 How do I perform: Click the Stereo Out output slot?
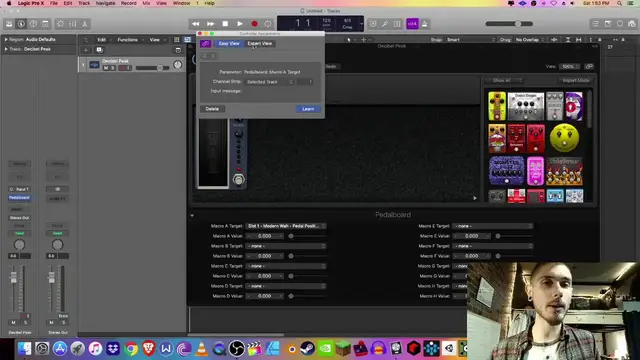click(x=19, y=218)
